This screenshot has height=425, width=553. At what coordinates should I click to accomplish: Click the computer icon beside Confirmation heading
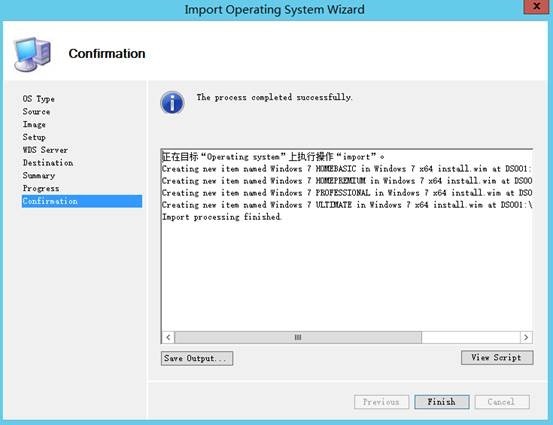tap(32, 54)
